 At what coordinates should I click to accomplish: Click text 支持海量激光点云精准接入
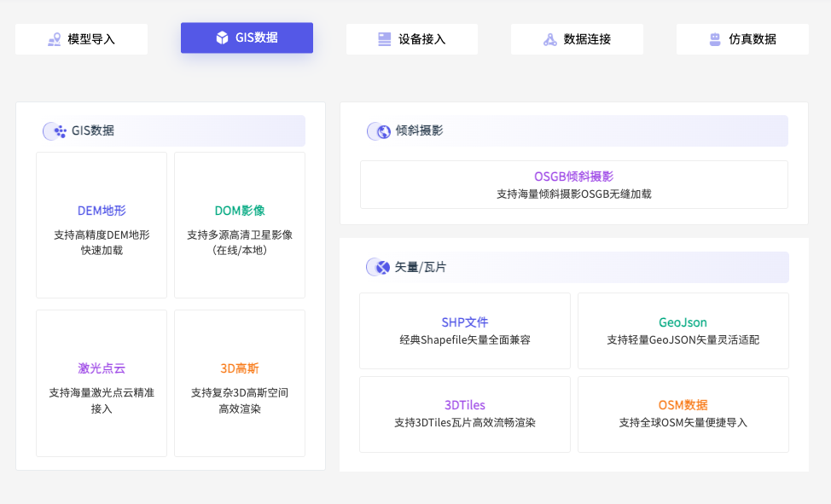[x=102, y=401]
